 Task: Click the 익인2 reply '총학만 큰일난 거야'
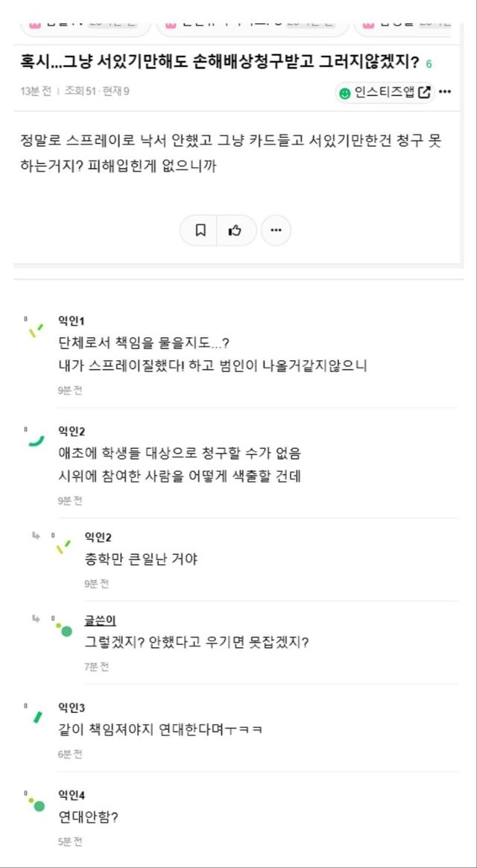coord(141,559)
